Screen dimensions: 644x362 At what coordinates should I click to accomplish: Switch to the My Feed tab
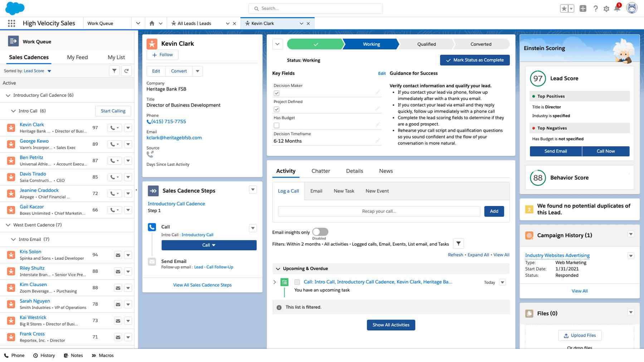(x=77, y=57)
